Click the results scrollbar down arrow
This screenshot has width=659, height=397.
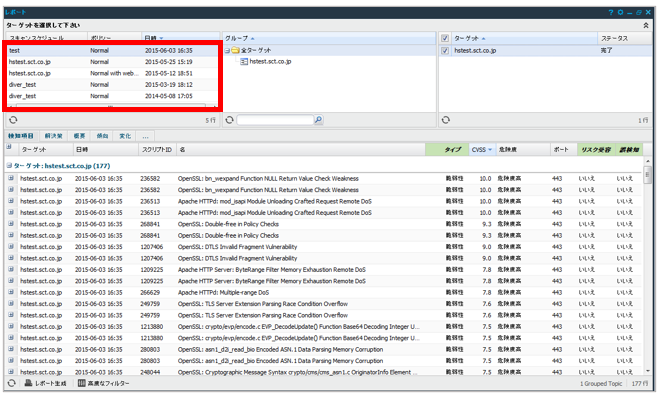[x=647, y=371]
